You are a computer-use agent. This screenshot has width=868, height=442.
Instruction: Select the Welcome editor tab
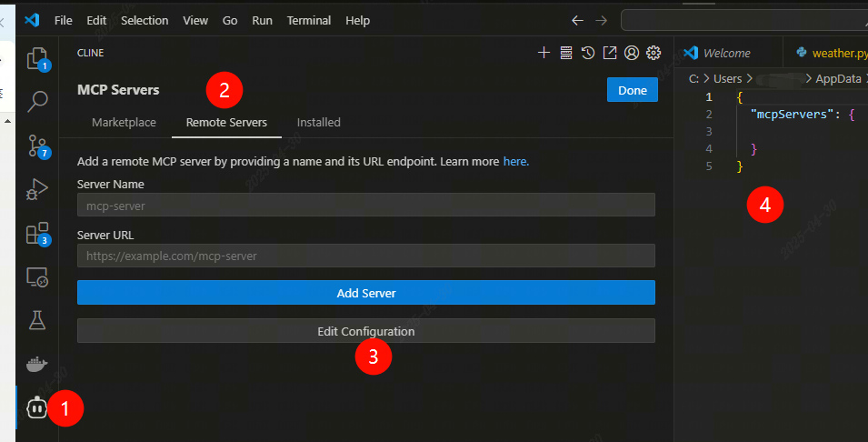coord(729,53)
